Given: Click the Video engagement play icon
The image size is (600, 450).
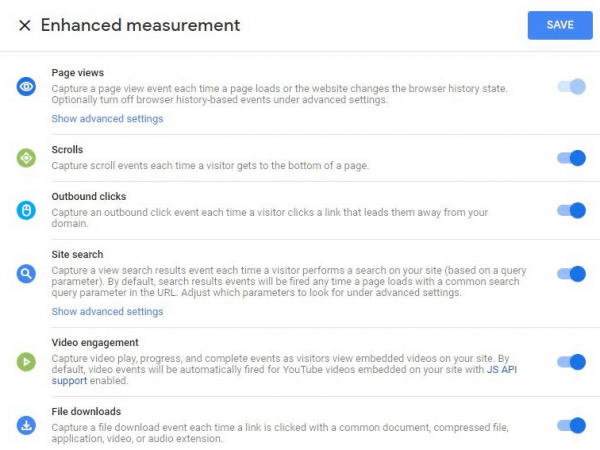Looking at the screenshot, I should (26, 362).
